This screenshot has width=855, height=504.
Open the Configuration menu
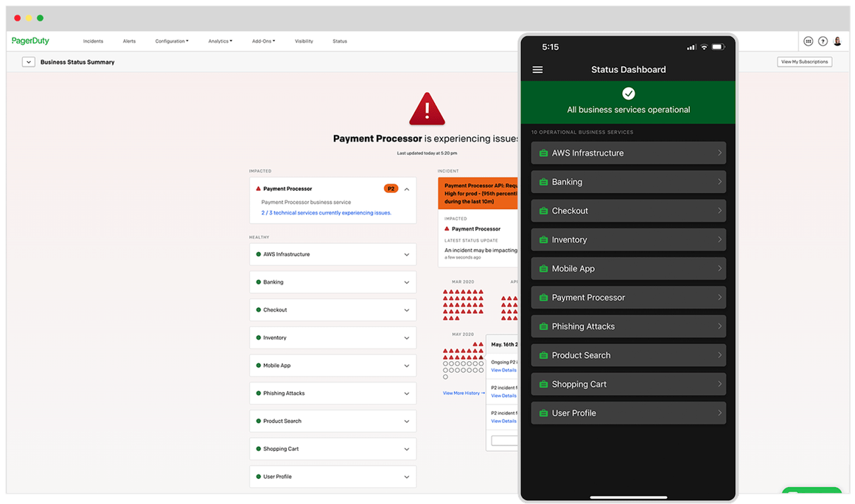pos(172,41)
